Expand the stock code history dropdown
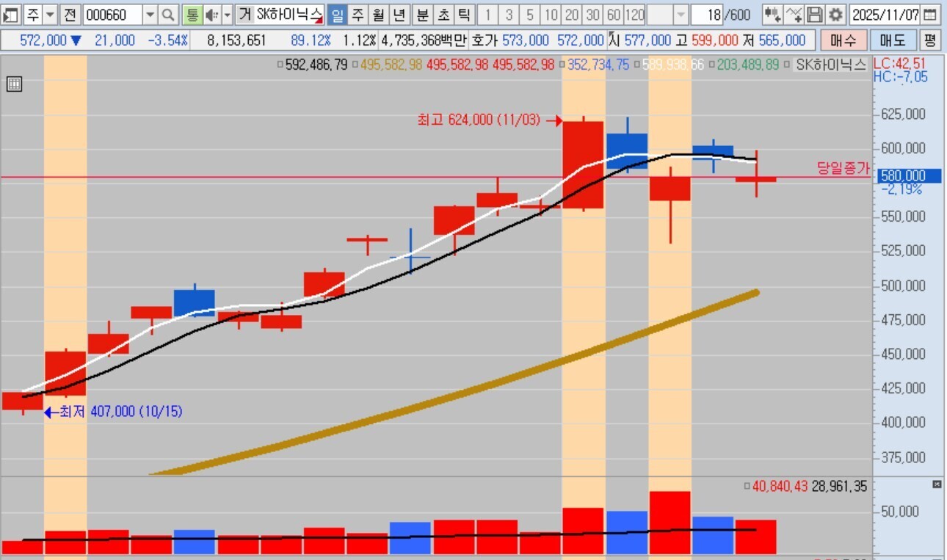Image resolution: width=947 pixels, height=560 pixels. point(150,15)
